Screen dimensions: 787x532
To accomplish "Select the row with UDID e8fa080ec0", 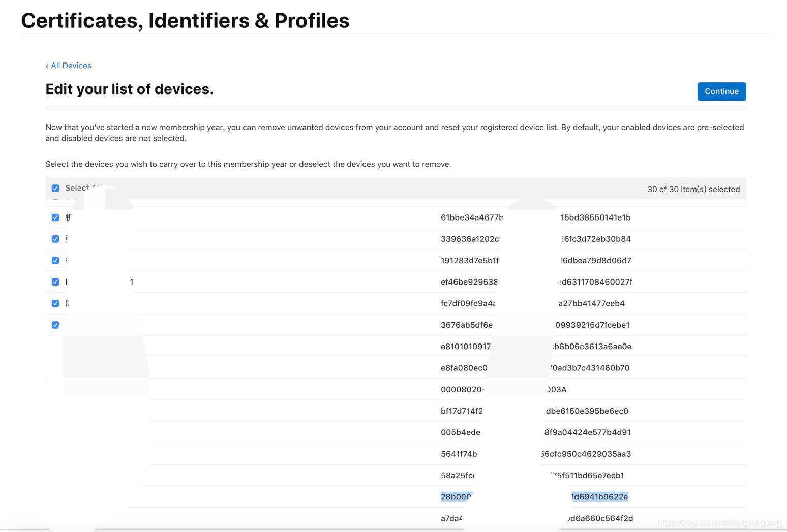I will (x=464, y=368).
